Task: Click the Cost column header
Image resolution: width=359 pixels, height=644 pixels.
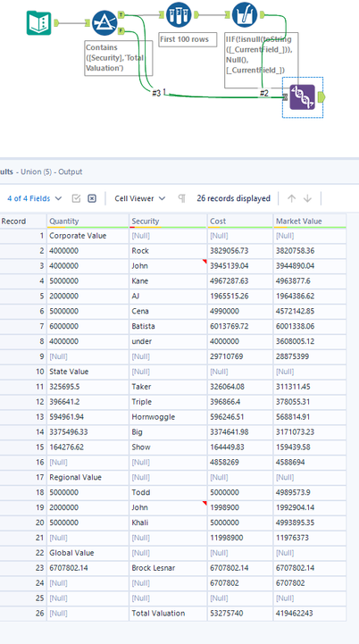Action: 240,221
